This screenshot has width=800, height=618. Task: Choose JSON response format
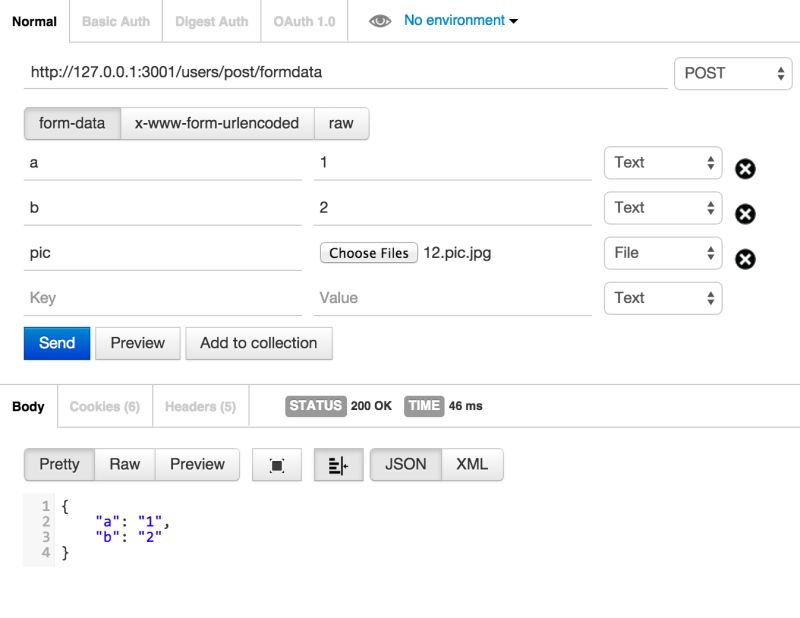(x=406, y=464)
